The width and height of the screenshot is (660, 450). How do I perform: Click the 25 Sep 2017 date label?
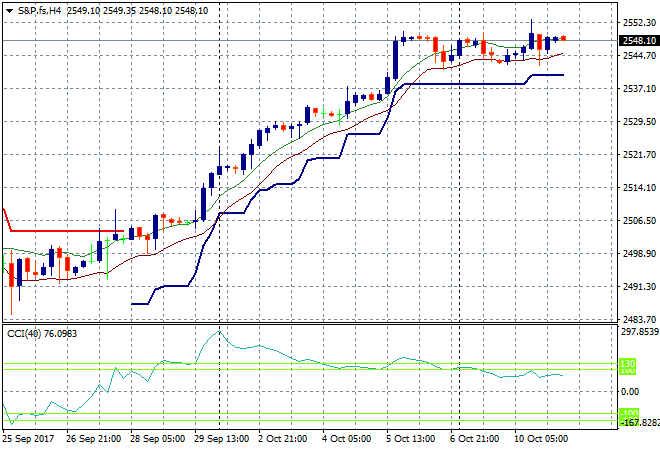(x=27, y=439)
